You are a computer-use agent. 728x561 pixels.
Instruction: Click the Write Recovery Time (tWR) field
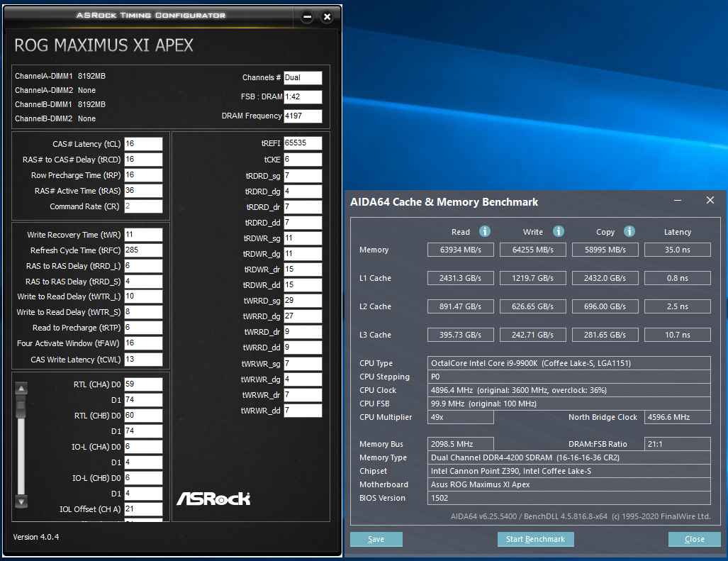(143, 235)
